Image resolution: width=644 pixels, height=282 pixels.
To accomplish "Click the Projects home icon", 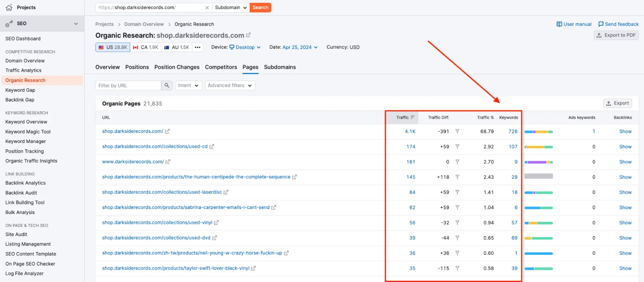I will 9,7.
